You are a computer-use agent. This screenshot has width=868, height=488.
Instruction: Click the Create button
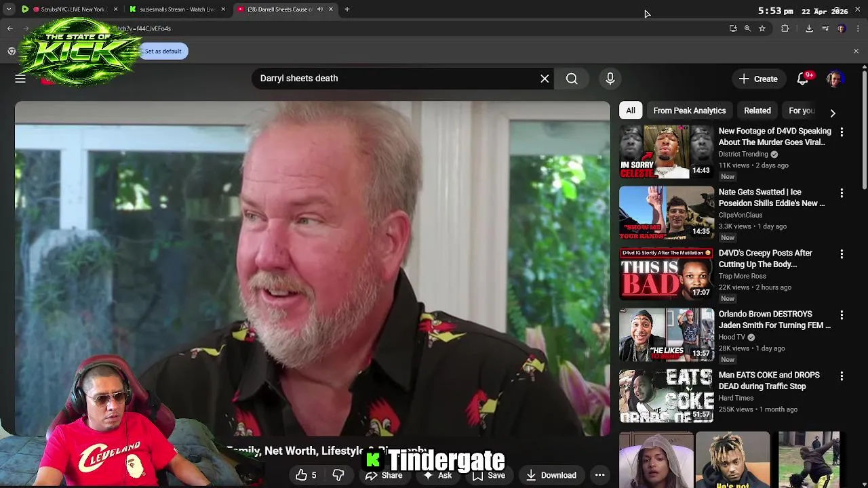pyautogui.click(x=758, y=79)
